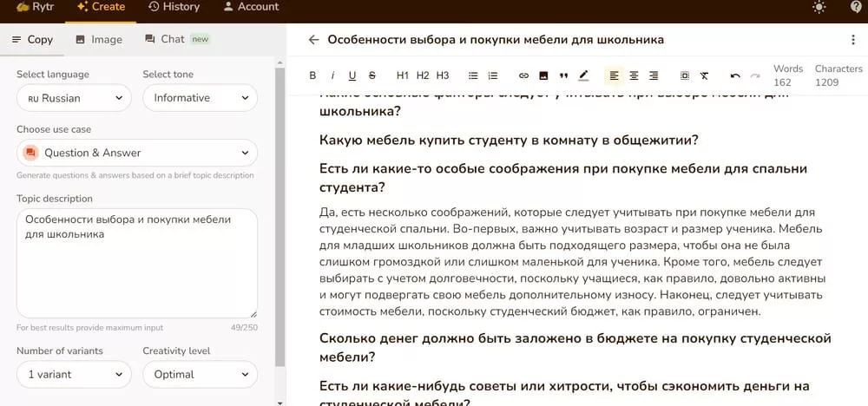Open the Create tab
This screenshot has width=868, height=406.
tap(101, 7)
